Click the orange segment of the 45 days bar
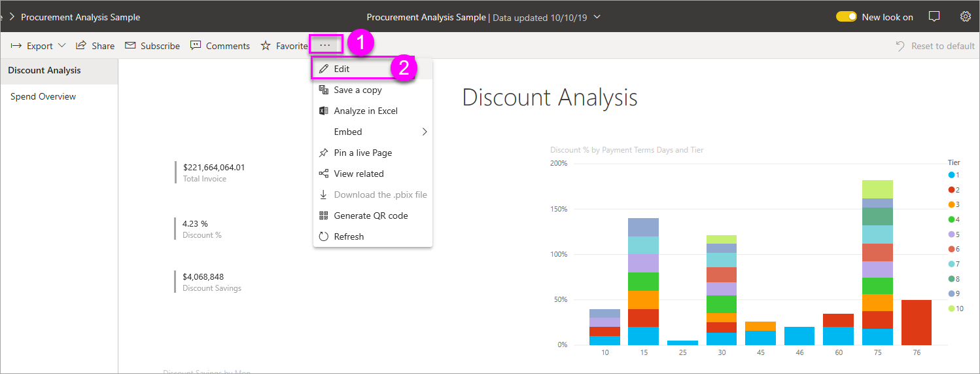The height and width of the screenshot is (374, 980). point(760,326)
